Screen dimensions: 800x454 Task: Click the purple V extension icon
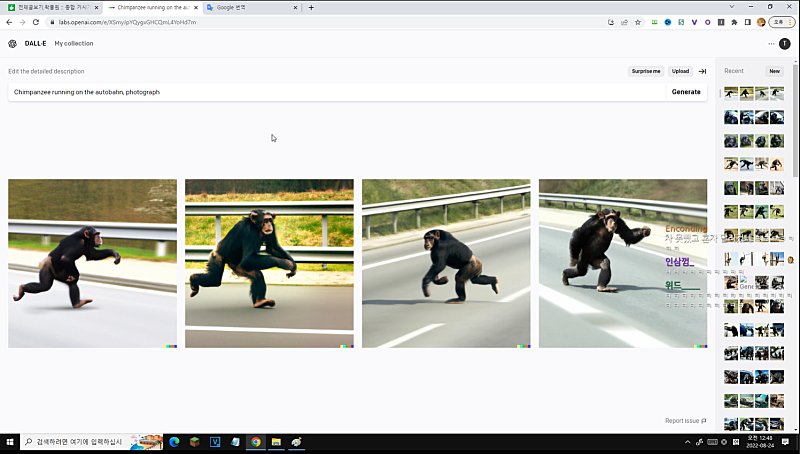tap(694, 22)
